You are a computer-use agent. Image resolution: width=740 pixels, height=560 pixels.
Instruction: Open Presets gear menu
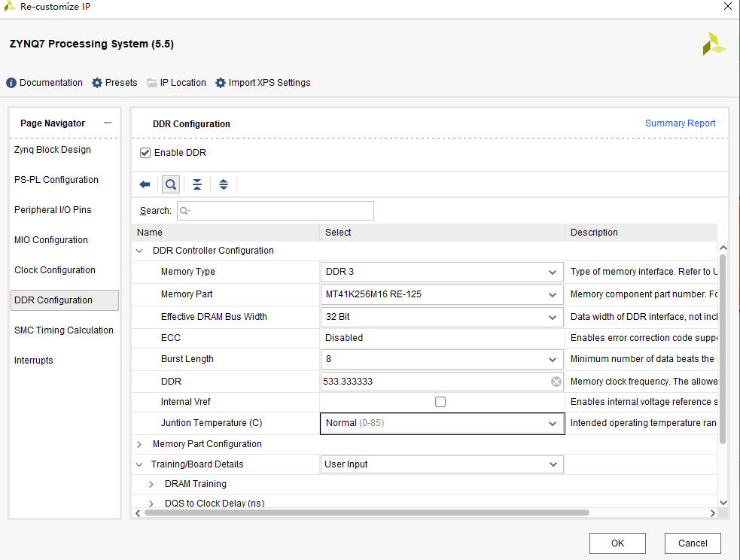97,83
